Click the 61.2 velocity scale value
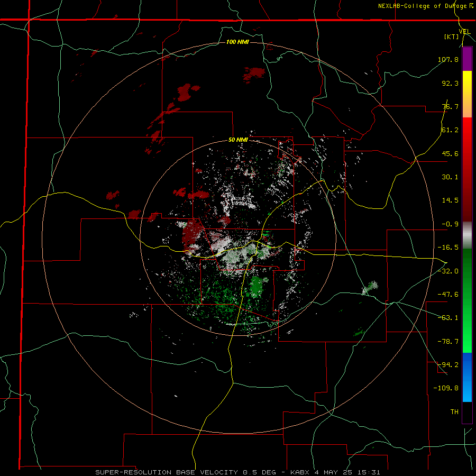Viewport: 476px width, 476px height. coord(450,130)
